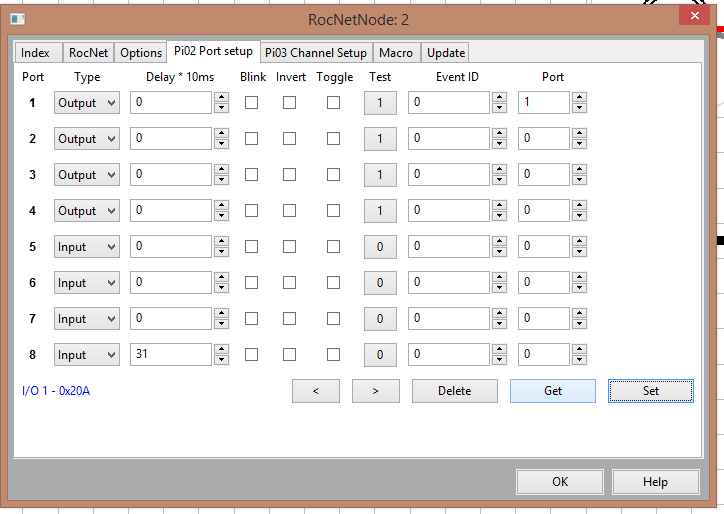Click the Delete button
The image size is (724, 514).
pos(454,391)
